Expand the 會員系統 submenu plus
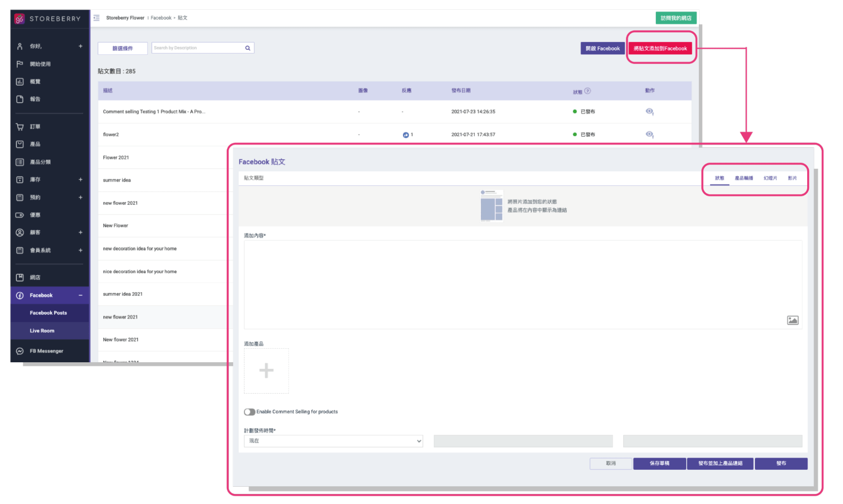843x504 pixels. pos(80,251)
